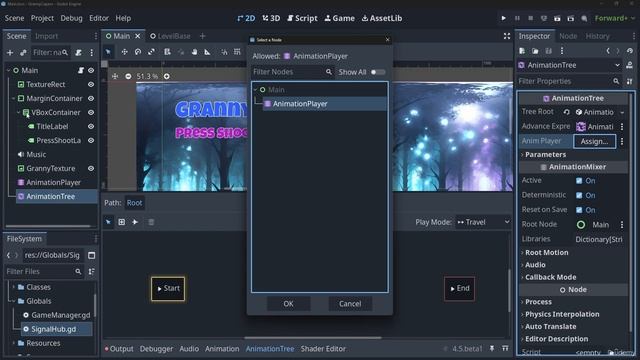Click the Filter Nodes field in dialog

(293, 72)
